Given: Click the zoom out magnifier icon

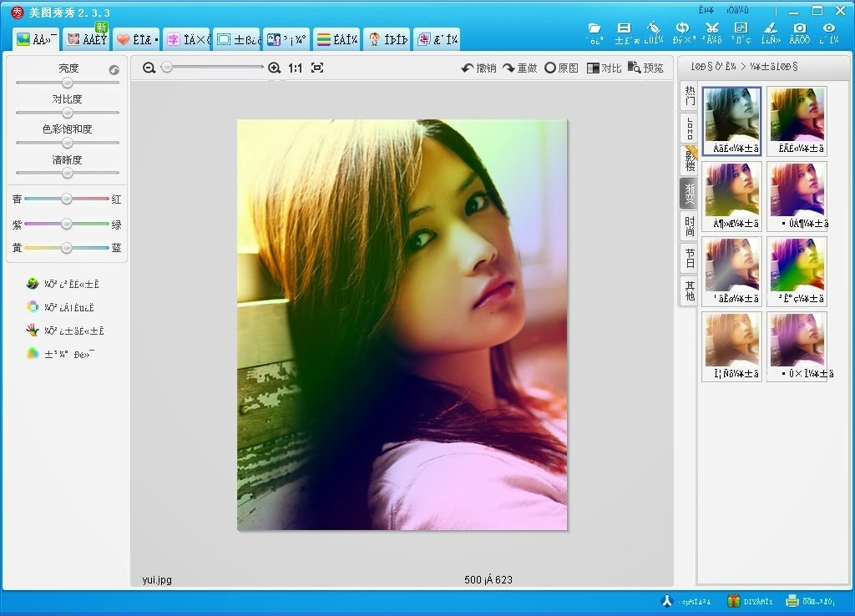Looking at the screenshot, I should tap(149, 68).
